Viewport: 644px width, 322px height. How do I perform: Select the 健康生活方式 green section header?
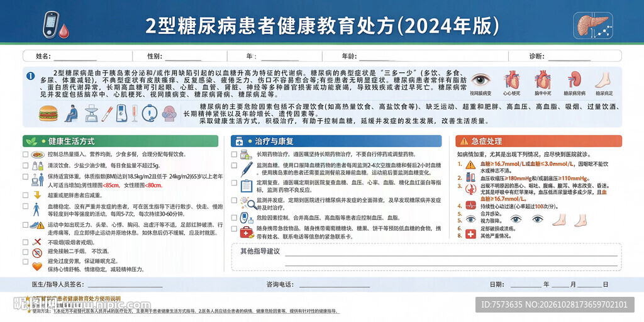coord(120,142)
